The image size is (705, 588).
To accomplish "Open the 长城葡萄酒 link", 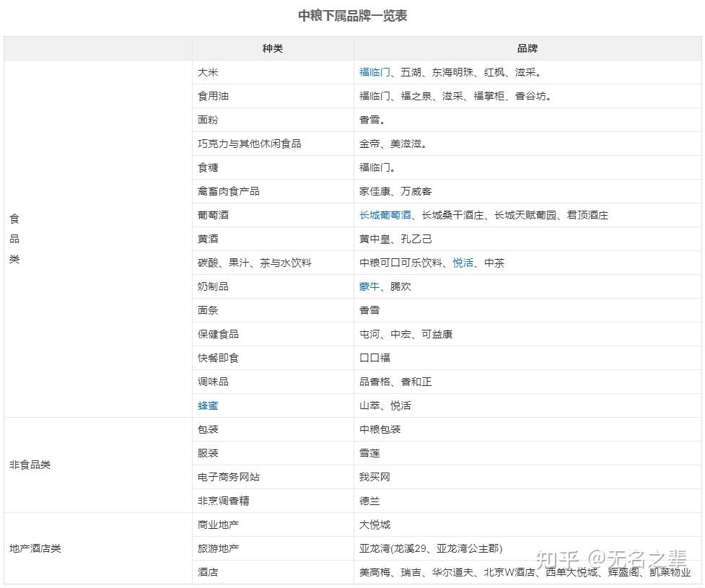I will [x=385, y=215].
